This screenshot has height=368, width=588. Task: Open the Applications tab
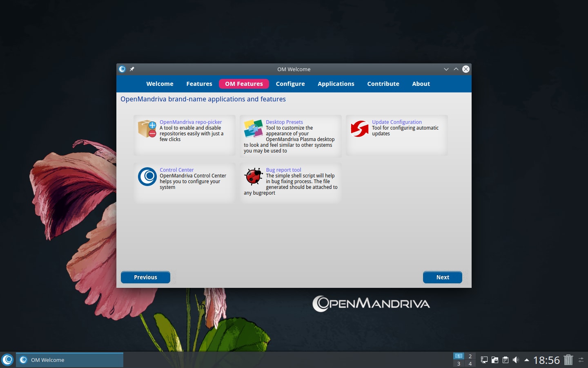click(x=336, y=84)
